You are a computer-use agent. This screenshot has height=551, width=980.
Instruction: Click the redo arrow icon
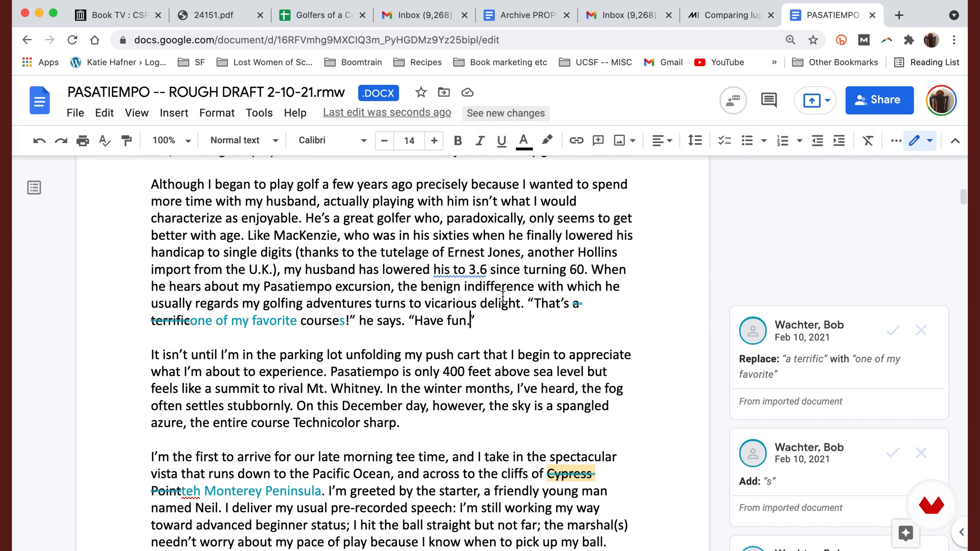coord(61,141)
